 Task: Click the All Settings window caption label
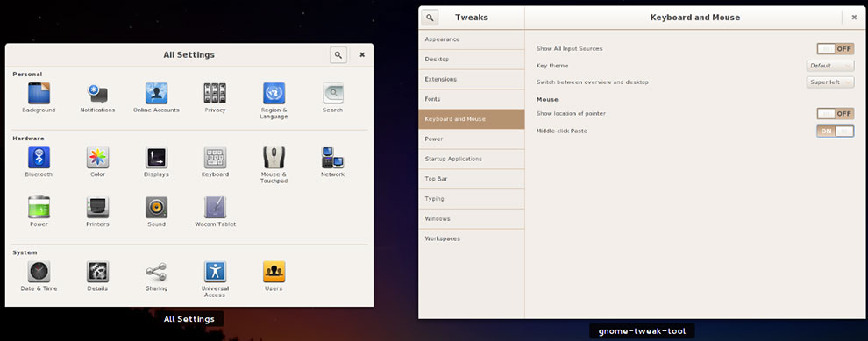coord(189,319)
